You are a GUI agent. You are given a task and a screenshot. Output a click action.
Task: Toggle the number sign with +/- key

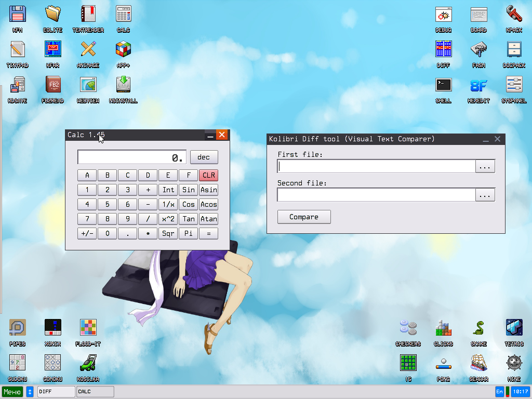click(87, 233)
